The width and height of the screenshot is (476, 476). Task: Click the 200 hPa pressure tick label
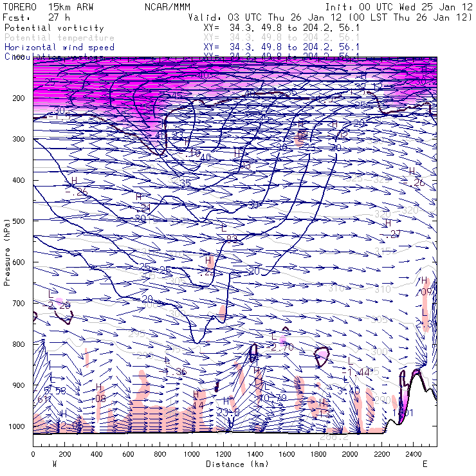point(19,98)
